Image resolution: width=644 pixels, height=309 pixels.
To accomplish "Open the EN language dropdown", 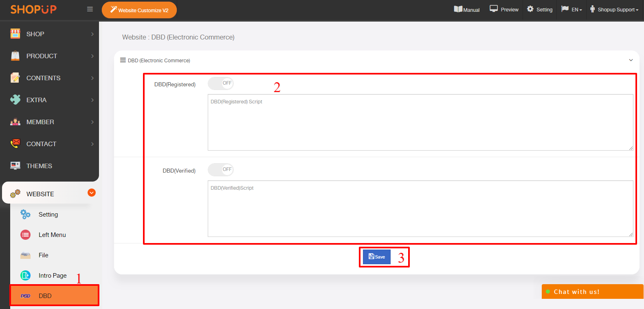I will [x=571, y=9].
